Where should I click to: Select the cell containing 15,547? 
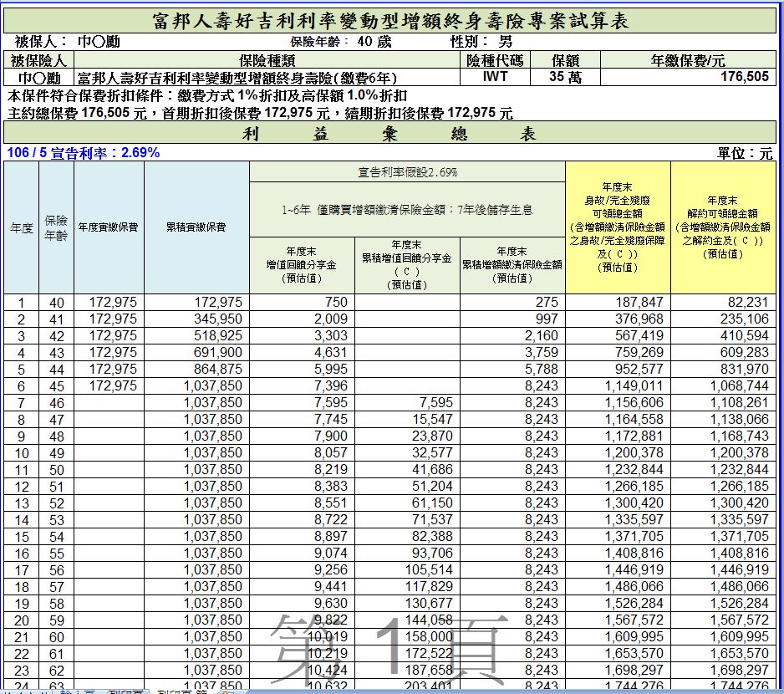click(407, 419)
